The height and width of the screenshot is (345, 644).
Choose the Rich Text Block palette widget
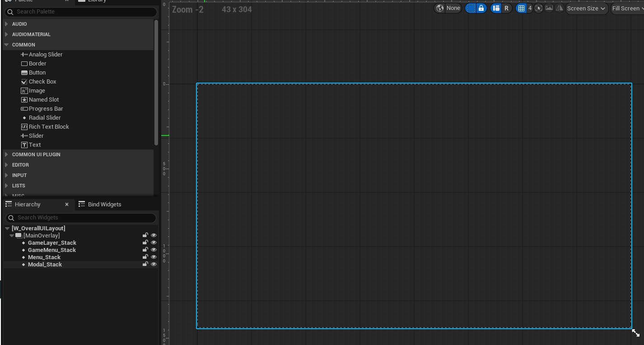(x=45, y=127)
